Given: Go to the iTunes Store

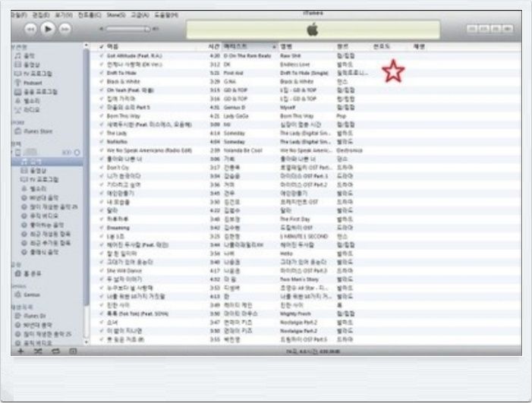Looking at the screenshot, I should pos(33,131).
